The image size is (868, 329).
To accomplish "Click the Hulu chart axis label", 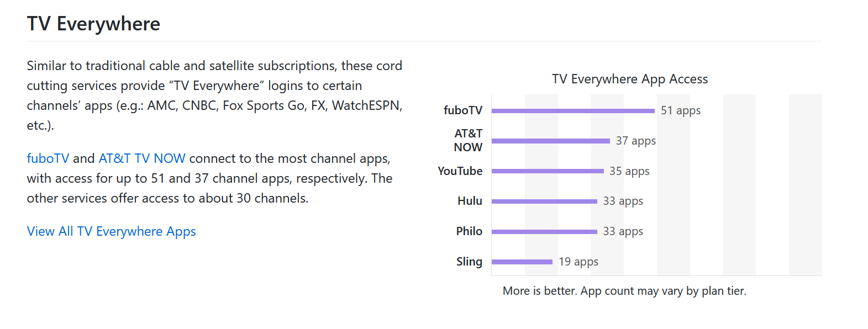I will pyautogui.click(x=470, y=201).
